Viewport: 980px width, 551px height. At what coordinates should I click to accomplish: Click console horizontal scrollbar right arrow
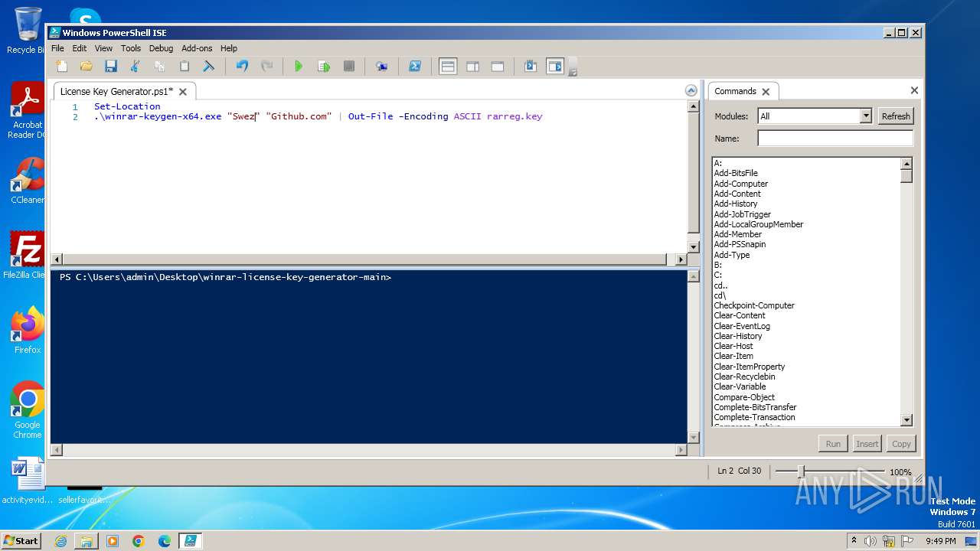[681, 450]
